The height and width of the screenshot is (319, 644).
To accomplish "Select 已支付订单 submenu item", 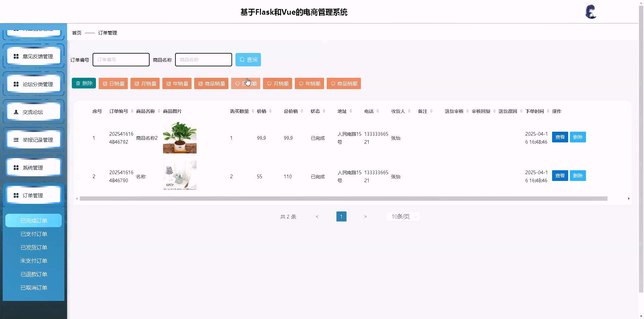I will click(34, 234).
